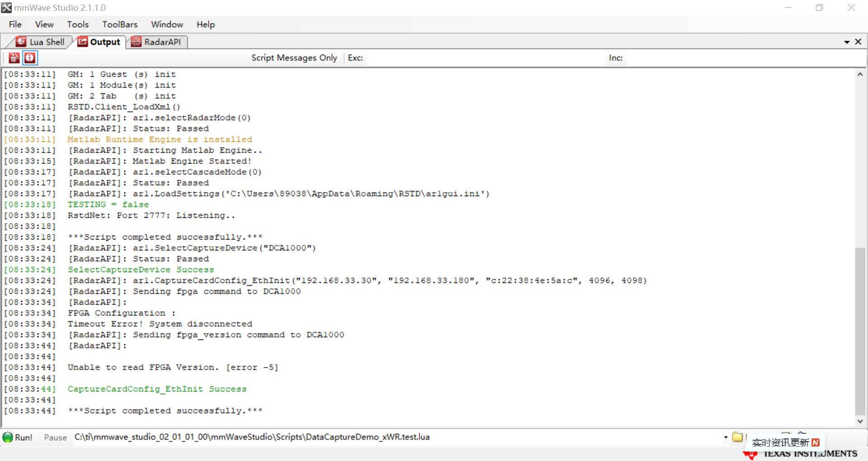This screenshot has height=461, width=868.
Task: Click the script file path field
Action: [x=398, y=437]
